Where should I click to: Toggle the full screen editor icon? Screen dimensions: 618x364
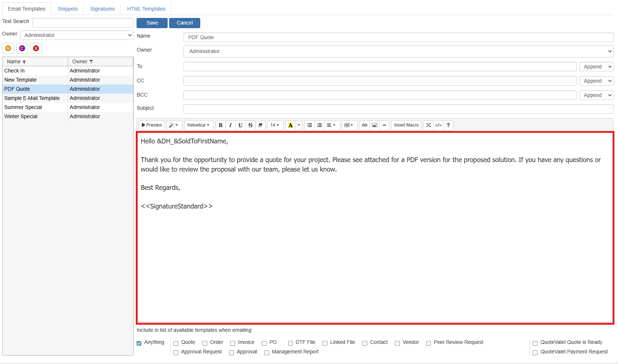point(428,125)
